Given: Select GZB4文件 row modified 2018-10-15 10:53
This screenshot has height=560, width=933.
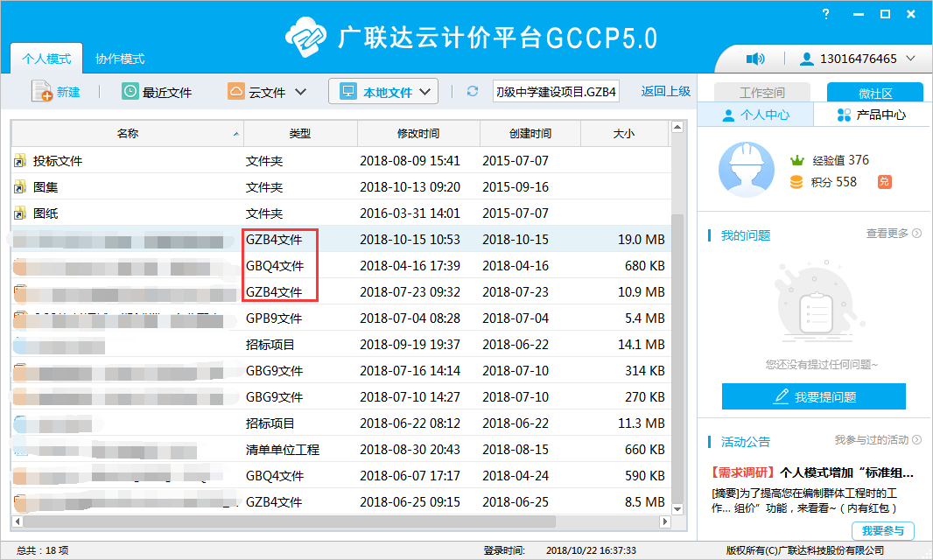Looking at the screenshot, I should point(340,239).
